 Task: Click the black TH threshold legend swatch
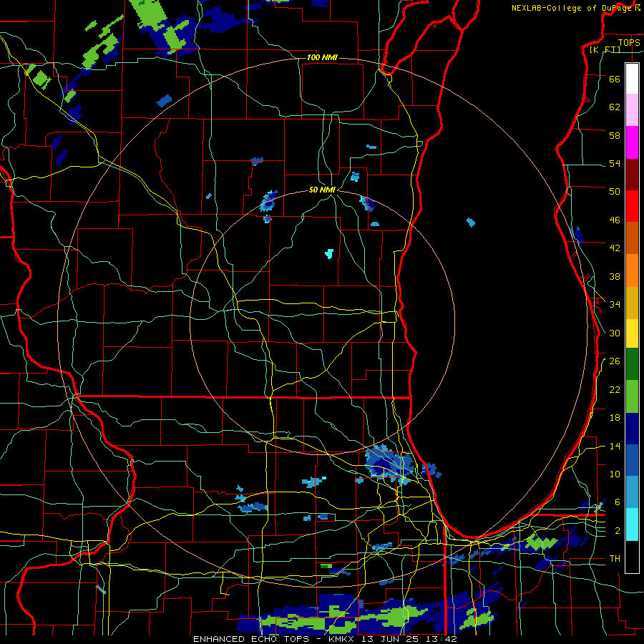point(632,557)
